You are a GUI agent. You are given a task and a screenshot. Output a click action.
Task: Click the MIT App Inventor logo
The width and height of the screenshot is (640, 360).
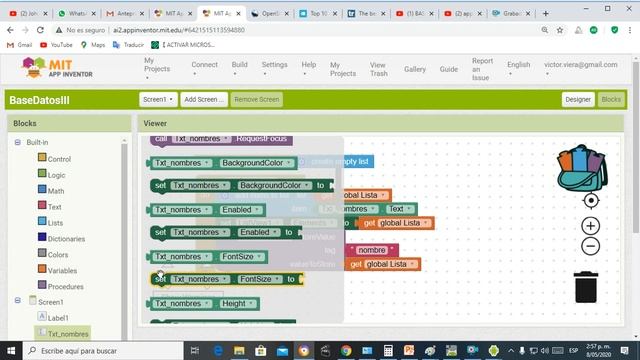pos(57,68)
